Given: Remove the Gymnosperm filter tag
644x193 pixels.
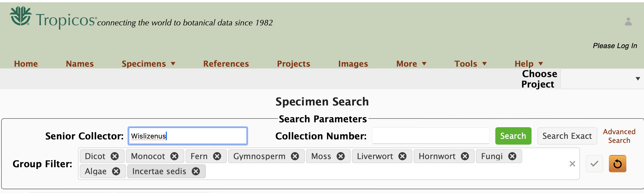Looking at the screenshot, I should point(295,156).
